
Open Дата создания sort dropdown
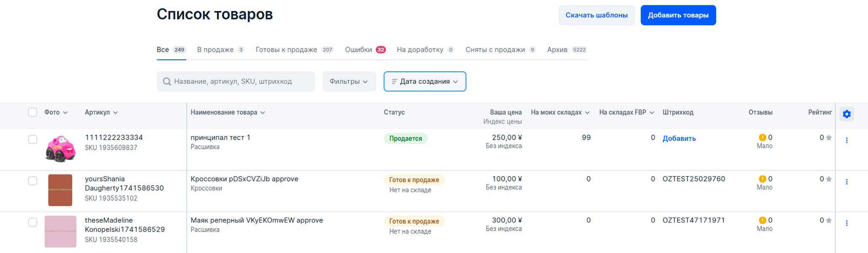pos(425,81)
